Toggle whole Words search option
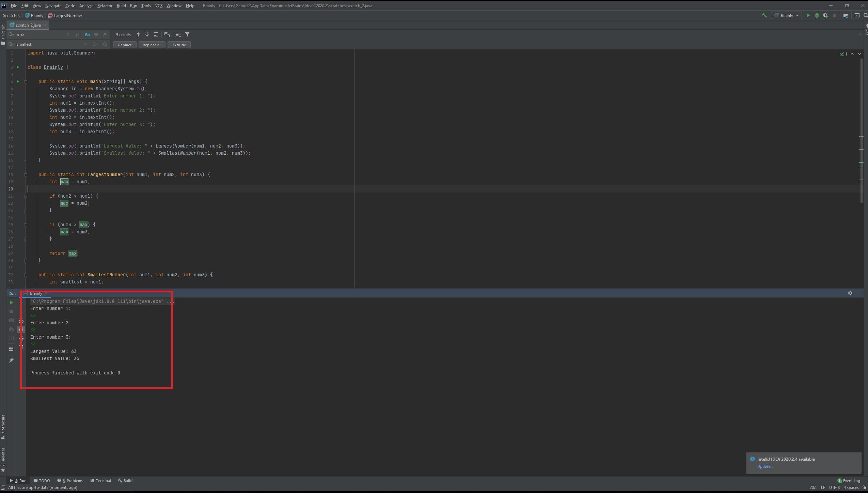868x493 pixels. tap(96, 34)
